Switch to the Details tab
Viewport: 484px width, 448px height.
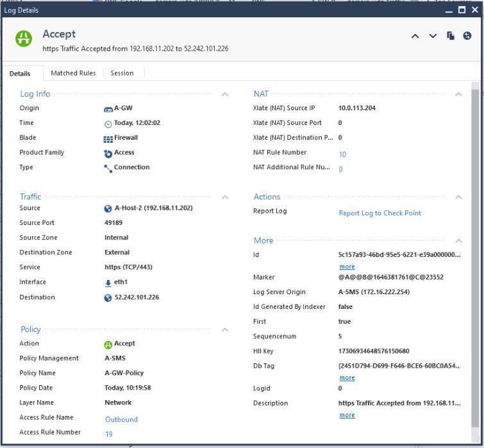pyautogui.click(x=20, y=74)
